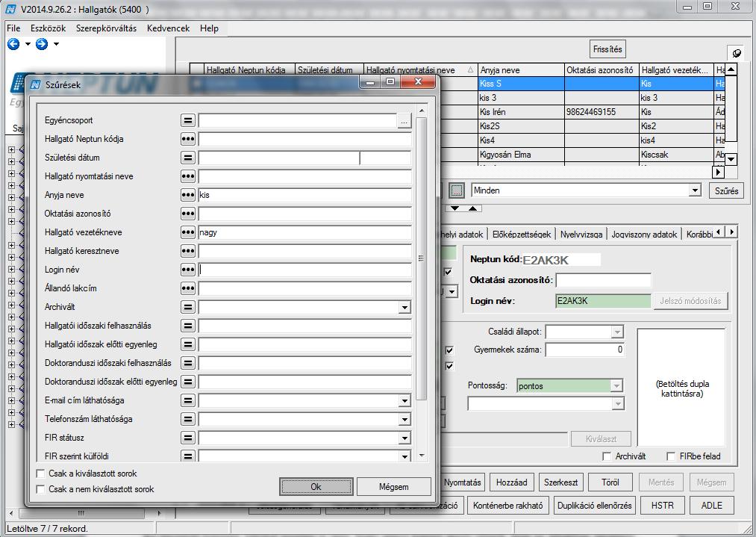Click the equals operator icon for FIR státusz
This screenshot has height=537, width=756.
coord(187,438)
